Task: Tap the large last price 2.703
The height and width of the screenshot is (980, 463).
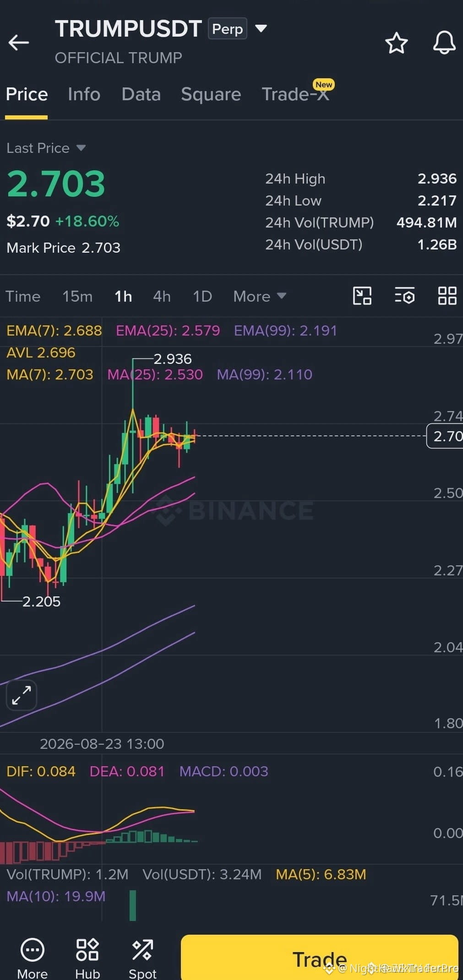Action: tap(56, 184)
